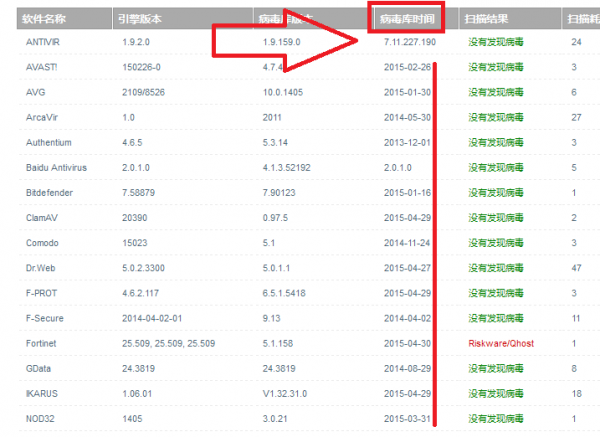This screenshot has width=600, height=437.
Task: Click virus database version V1.32.31.0
Action: tap(285, 394)
